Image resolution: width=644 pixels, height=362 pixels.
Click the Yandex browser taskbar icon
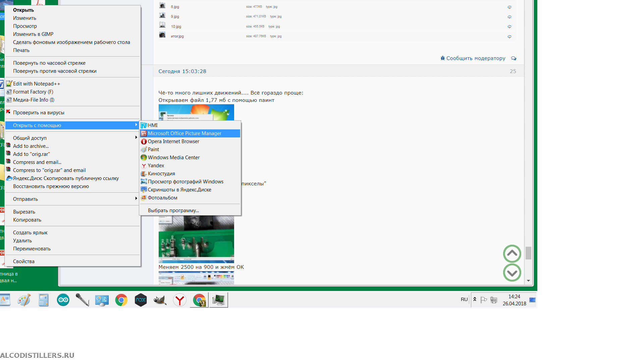[180, 300]
